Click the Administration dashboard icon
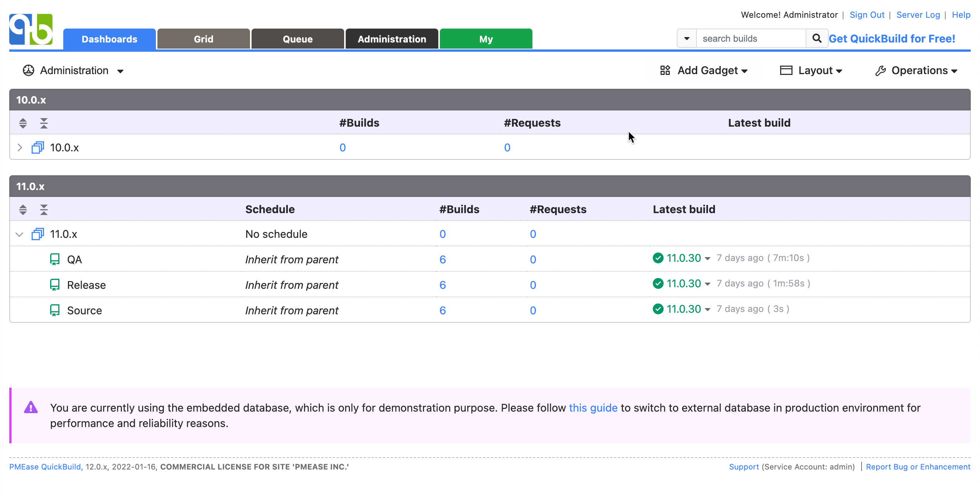The image size is (980, 495). click(29, 70)
